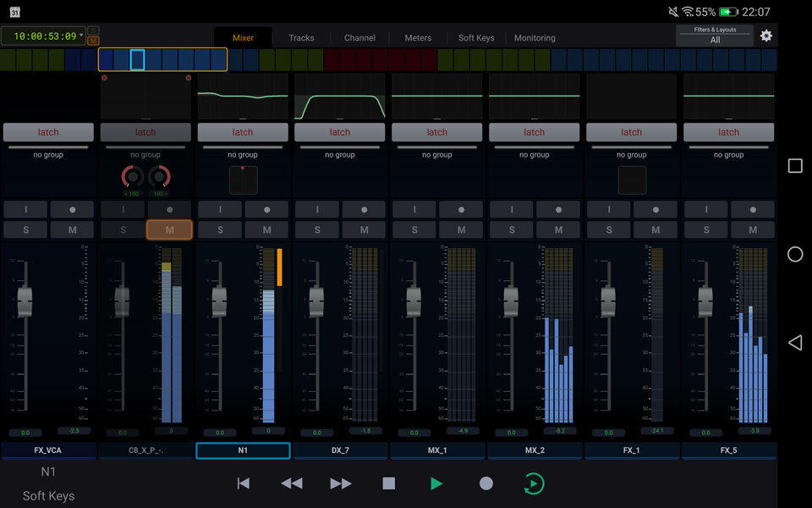
Task: Fast forward the project
Action: (340, 483)
